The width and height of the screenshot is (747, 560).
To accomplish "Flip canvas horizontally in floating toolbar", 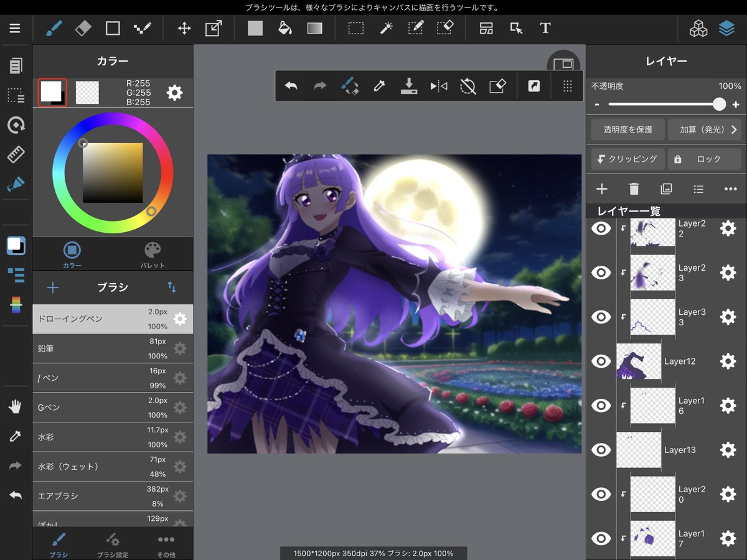I will point(439,86).
